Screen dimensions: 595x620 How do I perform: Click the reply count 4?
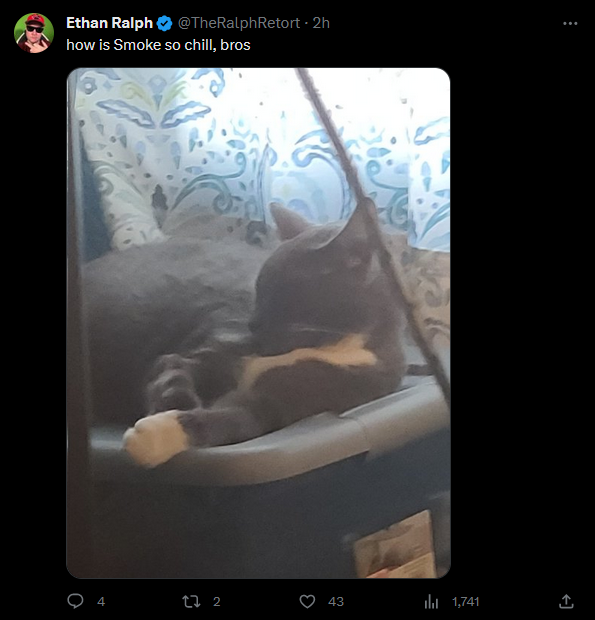(x=101, y=602)
